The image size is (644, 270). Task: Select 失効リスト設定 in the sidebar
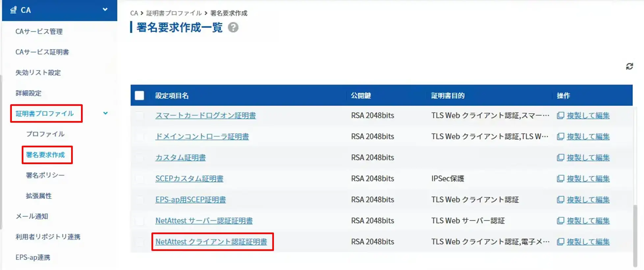[38, 73]
